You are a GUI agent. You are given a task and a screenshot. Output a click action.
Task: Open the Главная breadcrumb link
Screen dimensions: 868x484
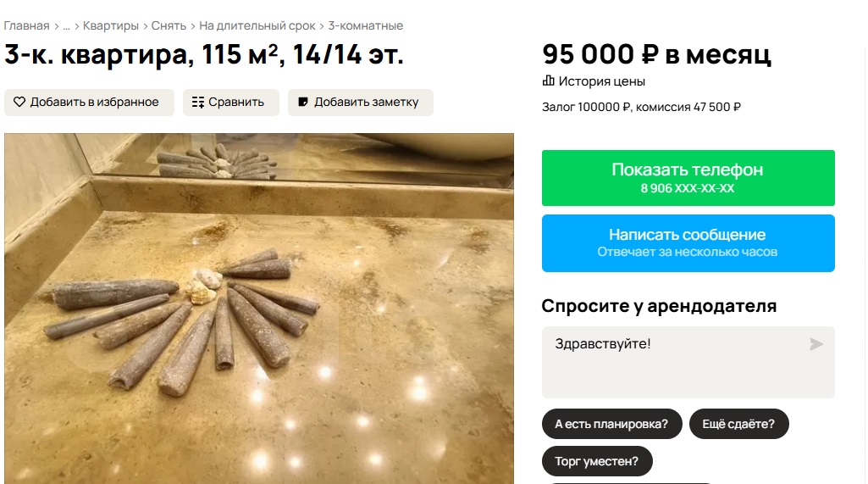(26, 25)
